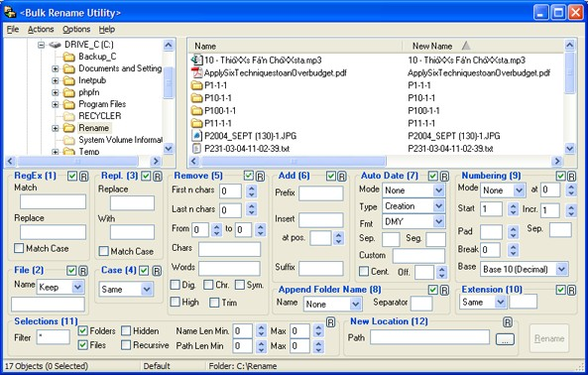
Task: Enable RegEx Match Case checkbox
Action: 19,248
